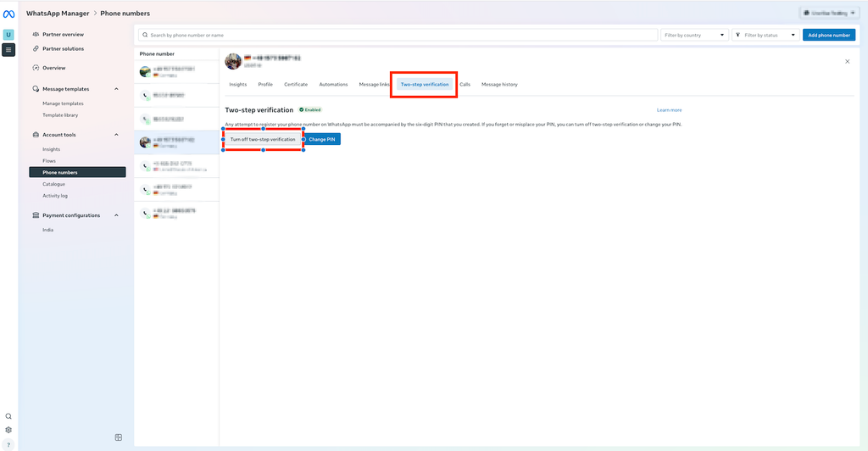Collapse the Account tools section
The width and height of the screenshot is (868, 451).
point(116,135)
